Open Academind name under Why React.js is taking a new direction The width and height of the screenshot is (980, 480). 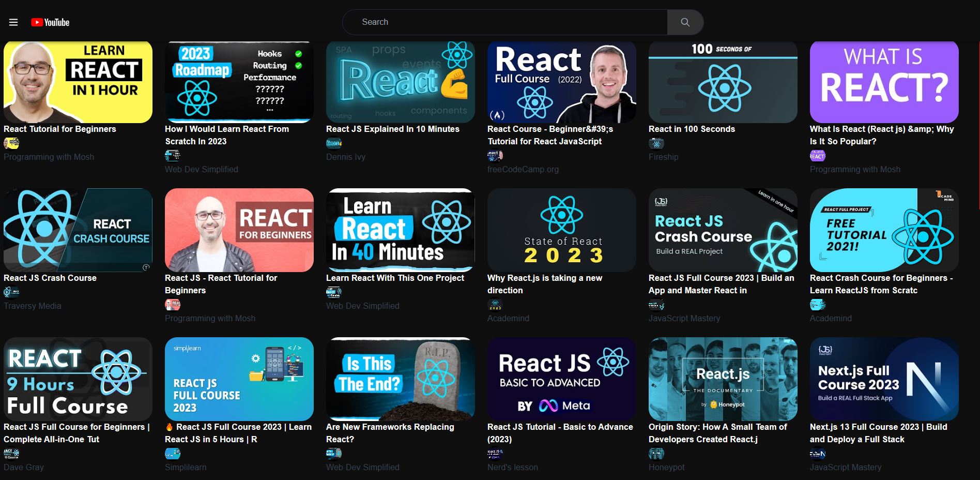tap(508, 318)
